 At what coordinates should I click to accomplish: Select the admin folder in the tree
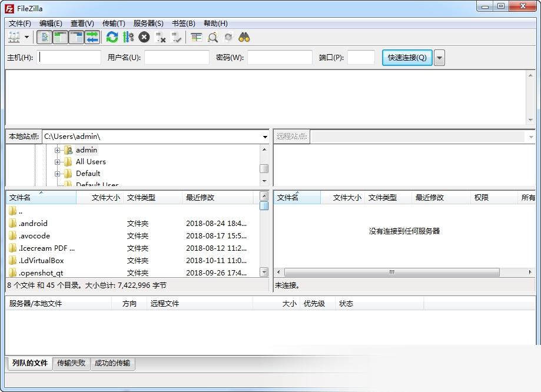coord(87,150)
